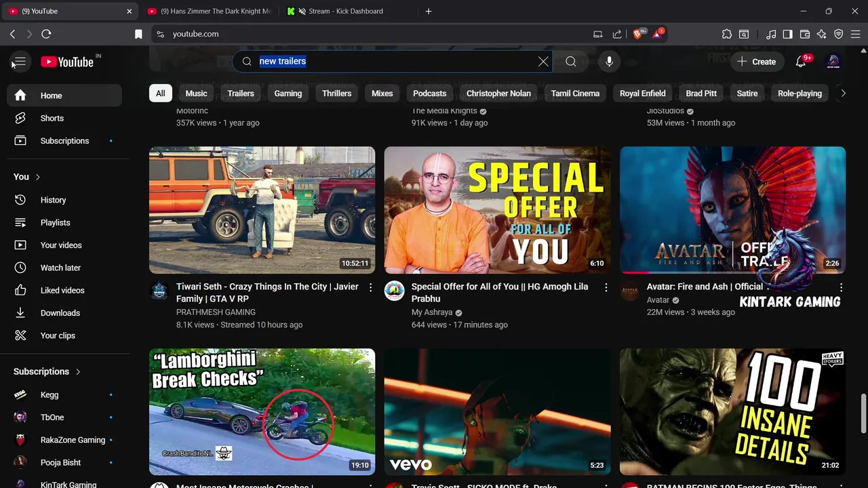This screenshot has width=868, height=488.
Task: Open the YouTube guide hamburger menu
Action: pyautogui.click(x=20, y=62)
